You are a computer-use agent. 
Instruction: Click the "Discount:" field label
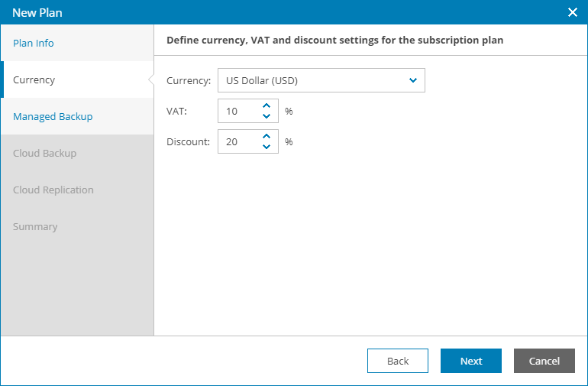click(188, 141)
